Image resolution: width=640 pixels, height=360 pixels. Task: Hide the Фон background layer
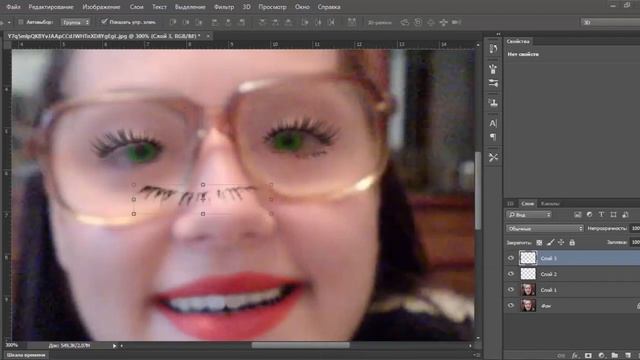(x=511, y=306)
